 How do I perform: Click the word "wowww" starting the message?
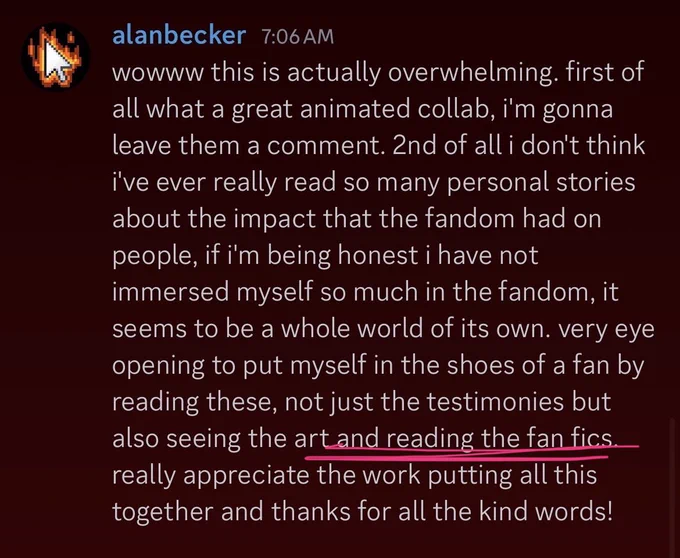click(x=157, y=72)
